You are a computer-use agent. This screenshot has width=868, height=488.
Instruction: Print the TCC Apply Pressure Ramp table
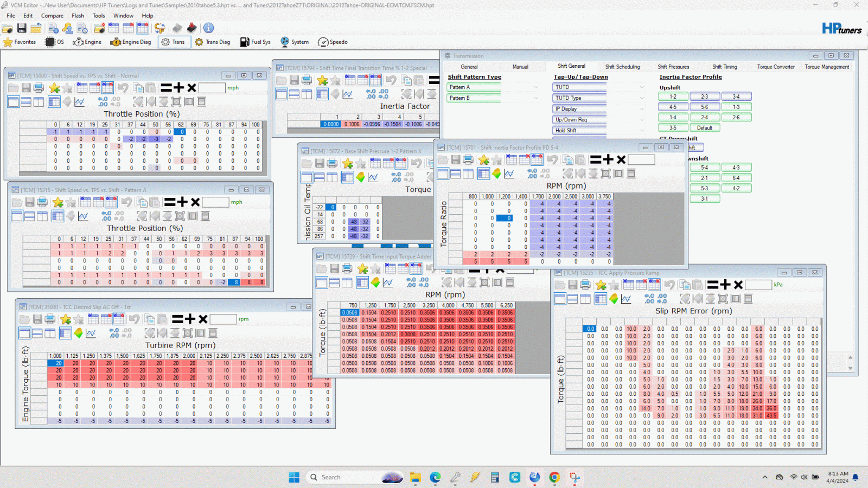click(x=585, y=285)
